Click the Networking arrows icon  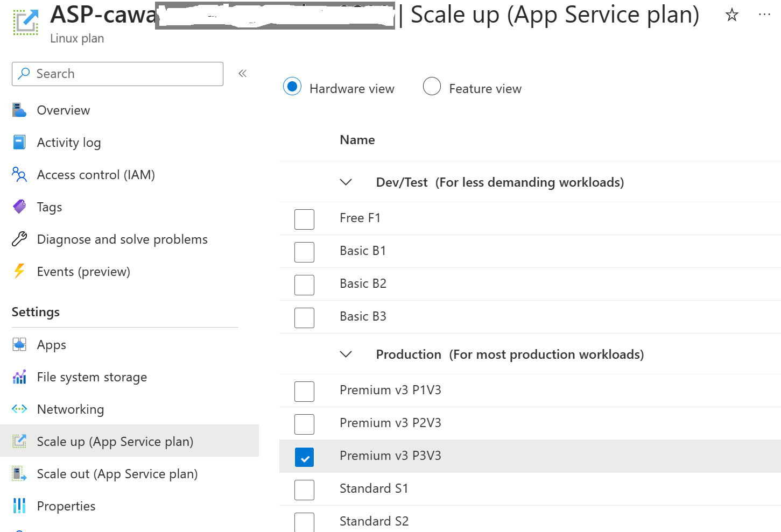click(x=19, y=409)
